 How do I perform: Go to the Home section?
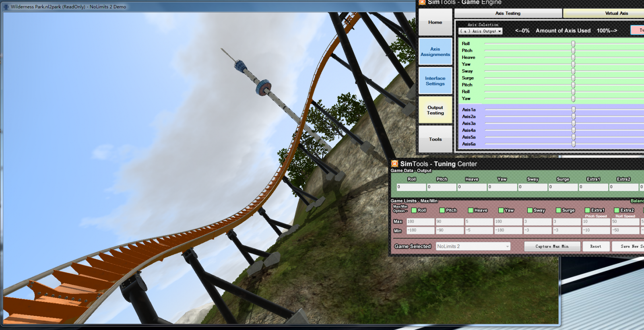pos(435,23)
